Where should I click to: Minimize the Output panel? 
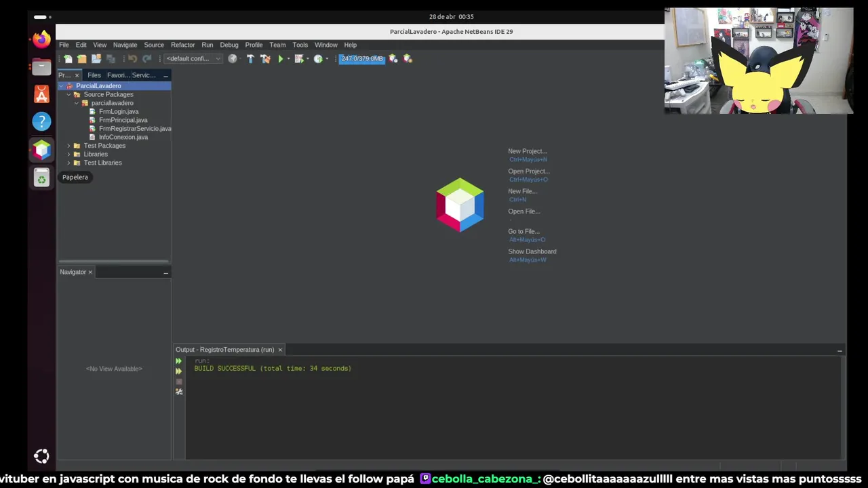840,350
